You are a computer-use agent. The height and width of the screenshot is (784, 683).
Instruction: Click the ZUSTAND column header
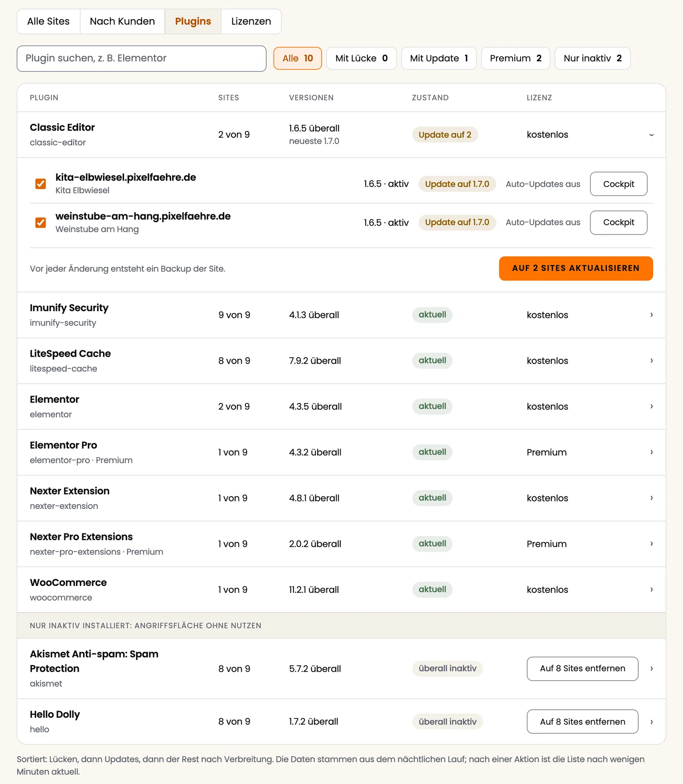point(430,98)
